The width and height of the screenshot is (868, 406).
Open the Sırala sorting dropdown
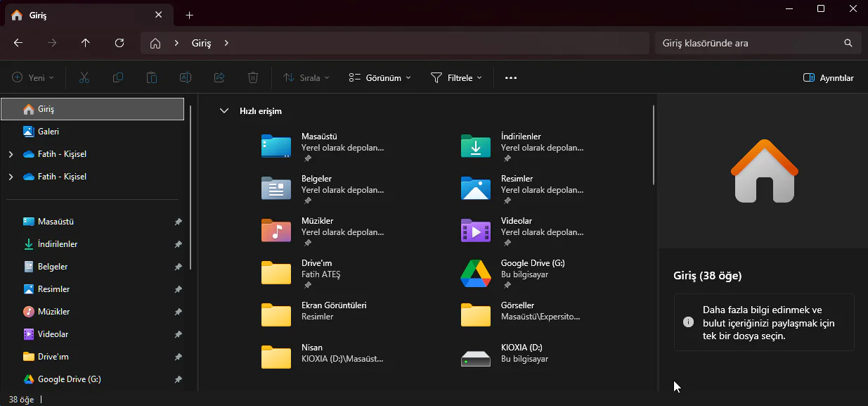pyautogui.click(x=306, y=77)
